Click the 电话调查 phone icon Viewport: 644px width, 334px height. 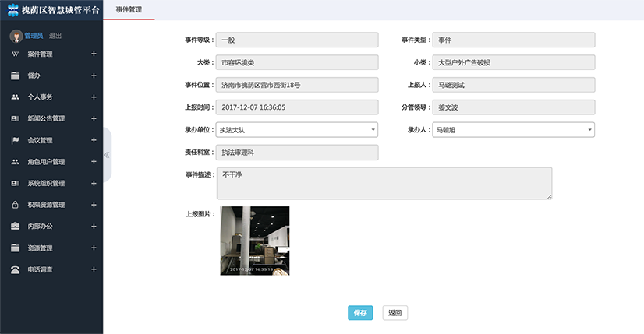pyautogui.click(x=15, y=269)
